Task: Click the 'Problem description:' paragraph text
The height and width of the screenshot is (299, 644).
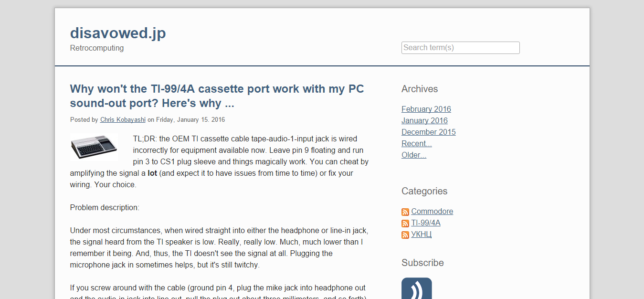Action: [x=105, y=207]
